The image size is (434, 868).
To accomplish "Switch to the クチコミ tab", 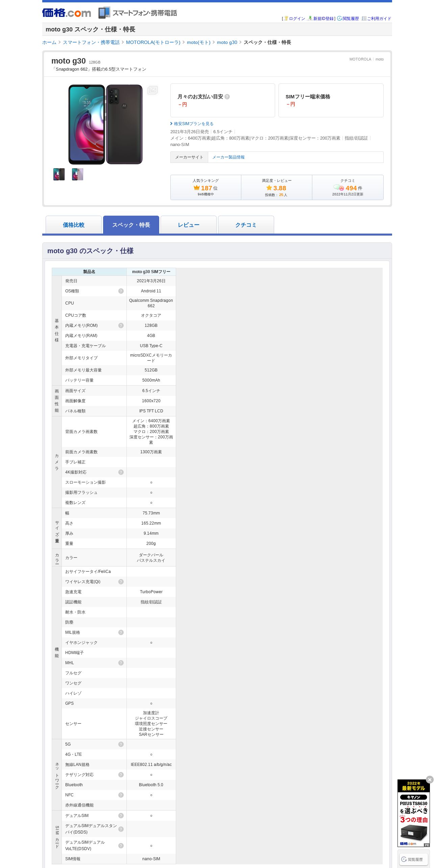I will point(246,225).
